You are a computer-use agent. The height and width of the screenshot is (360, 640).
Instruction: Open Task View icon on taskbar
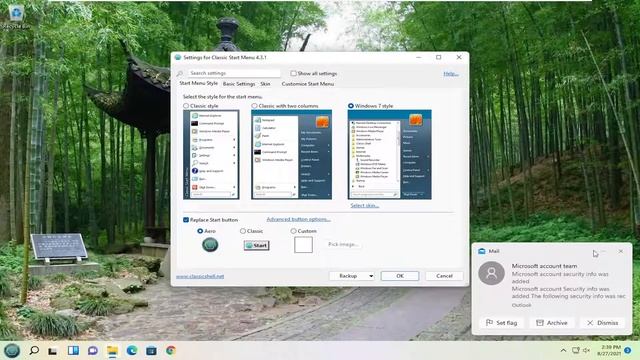[x=52, y=351]
